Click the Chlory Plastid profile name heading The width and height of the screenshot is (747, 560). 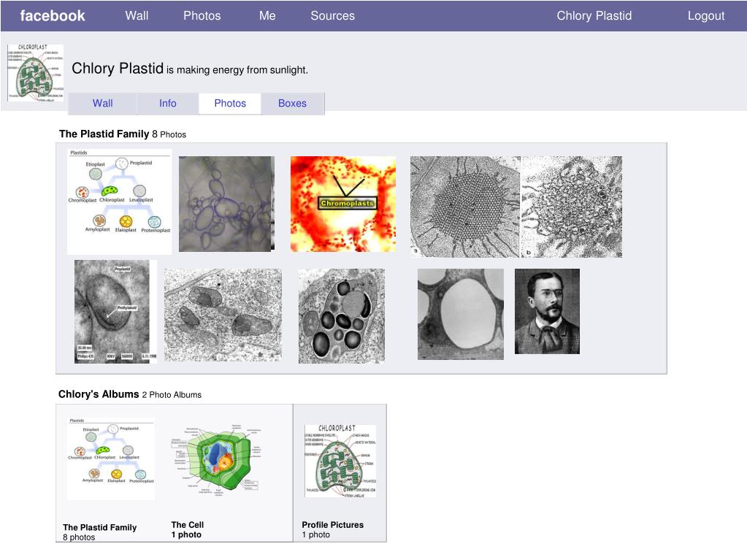pos(118,68)
